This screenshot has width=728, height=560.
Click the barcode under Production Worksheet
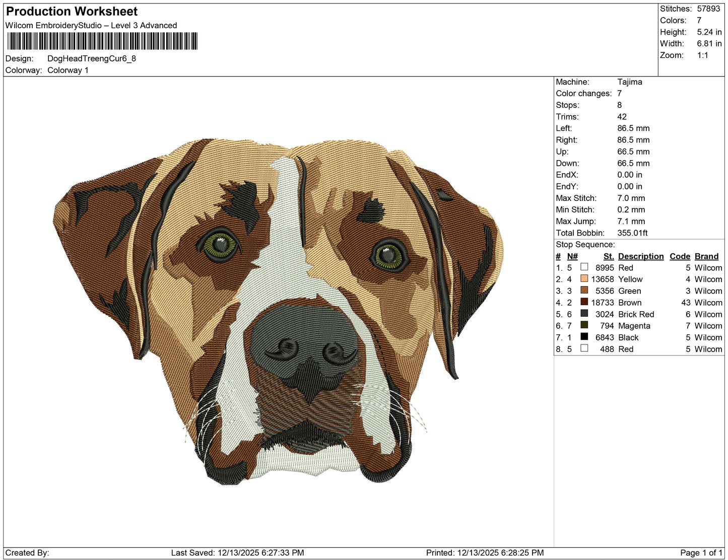tap(103, 41)
